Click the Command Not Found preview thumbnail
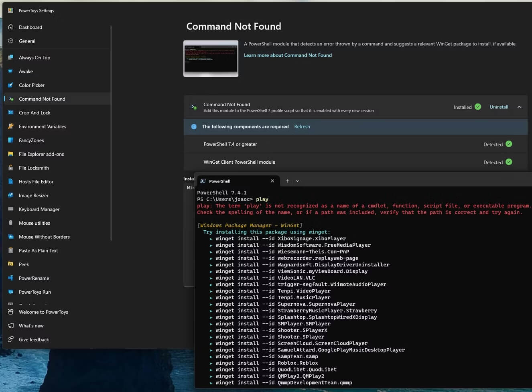This screenshot has height=392, width=532. click(211, 59)
